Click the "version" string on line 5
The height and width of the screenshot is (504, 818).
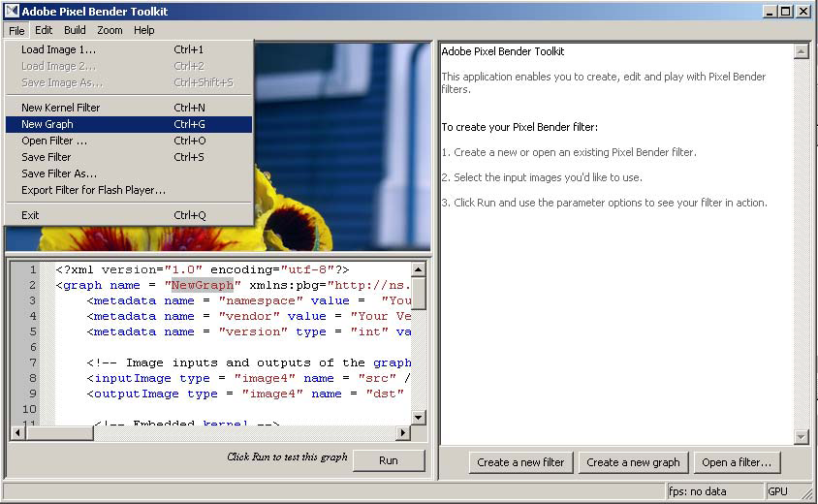click(x=253, y=331)
